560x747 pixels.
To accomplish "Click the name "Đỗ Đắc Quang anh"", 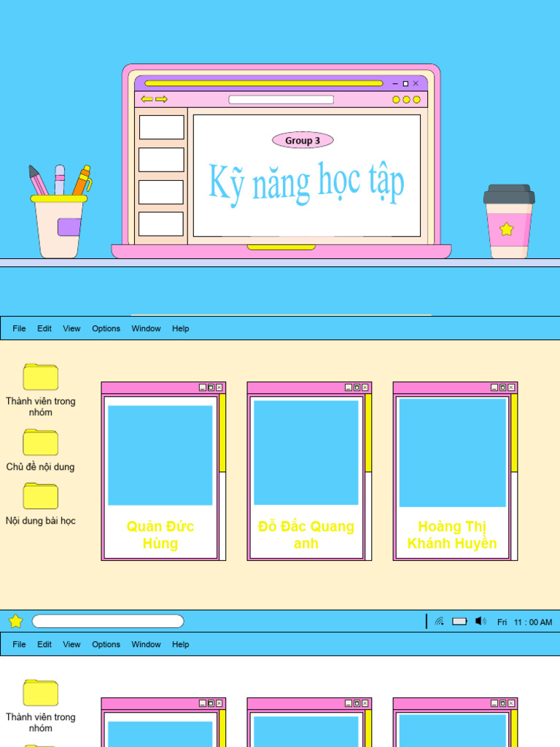I will click(306, 535).
